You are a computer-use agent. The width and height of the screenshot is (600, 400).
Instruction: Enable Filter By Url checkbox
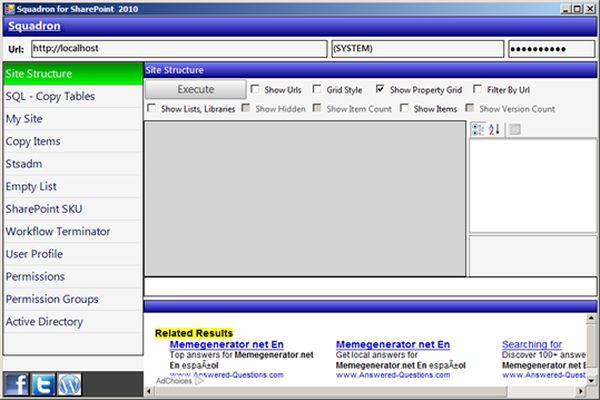click(477, 89)
